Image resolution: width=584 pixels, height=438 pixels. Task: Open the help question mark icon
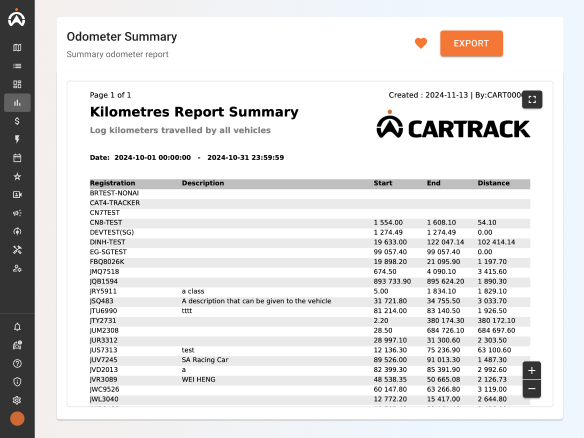[x=17, y=364]
